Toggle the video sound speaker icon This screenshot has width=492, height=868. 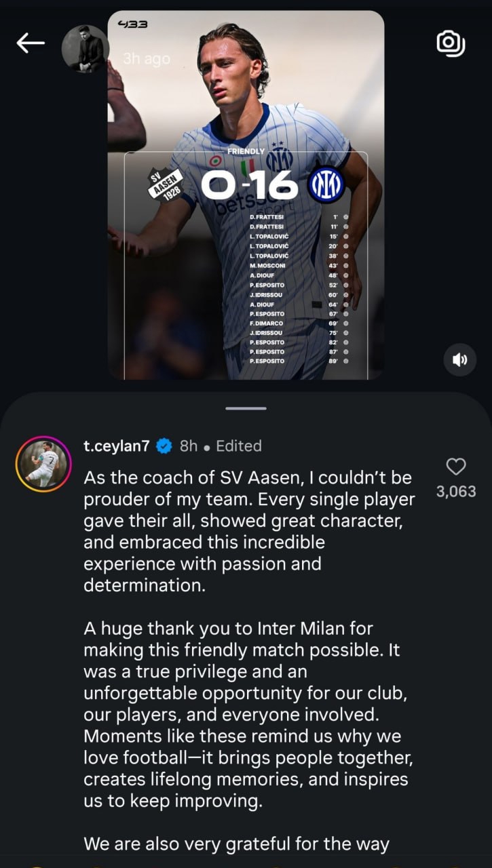click(x=460, y=360)
